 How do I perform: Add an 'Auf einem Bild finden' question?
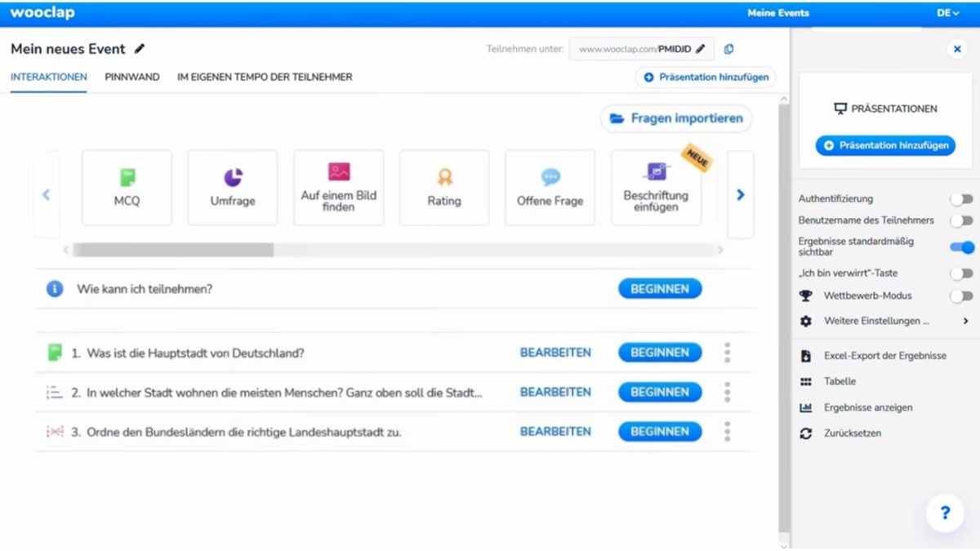338,188
